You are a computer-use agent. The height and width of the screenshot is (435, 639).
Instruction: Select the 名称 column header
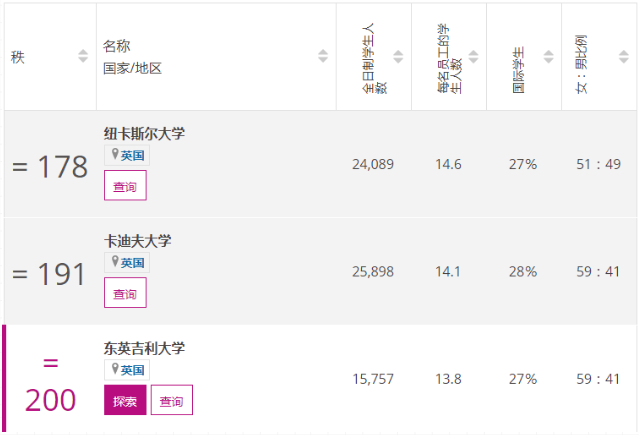tap(117, 47)
